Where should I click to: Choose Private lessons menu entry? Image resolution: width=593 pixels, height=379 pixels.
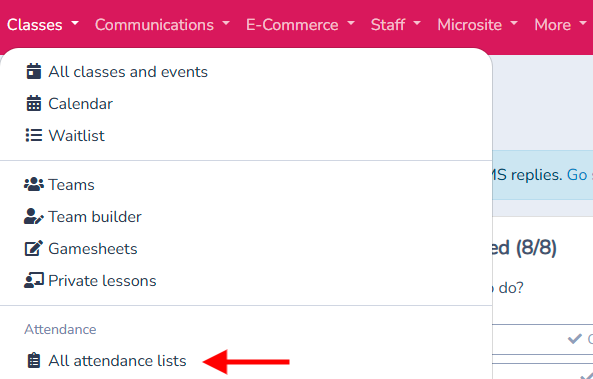click(x=102, y=281)
